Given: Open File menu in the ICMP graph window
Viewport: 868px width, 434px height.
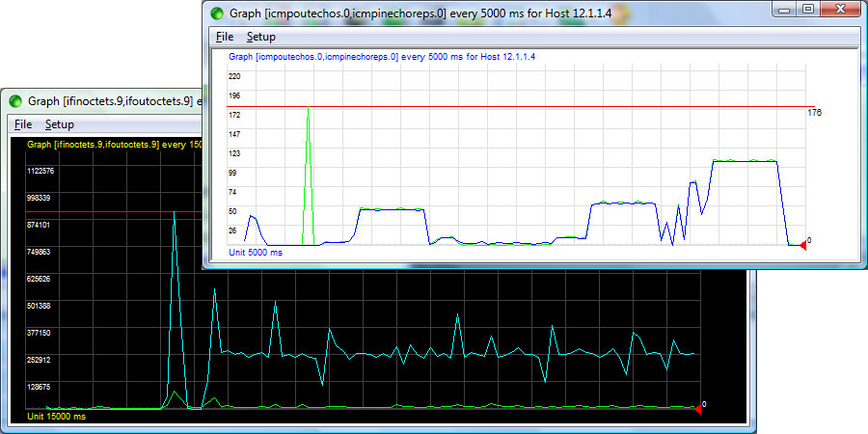Looking at the screenshot, I should pyautogui.click(x=225, y=37).
